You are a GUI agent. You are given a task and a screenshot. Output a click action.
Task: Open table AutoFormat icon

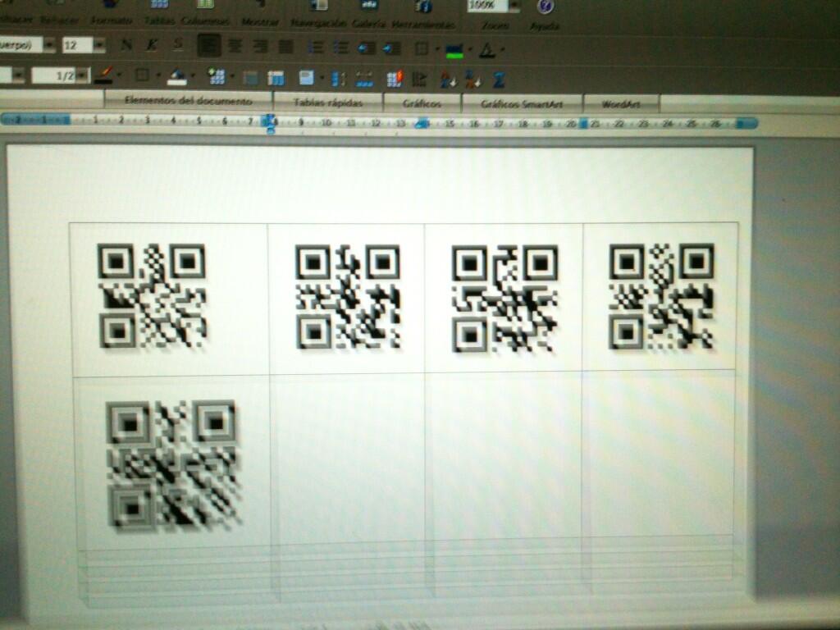(x=395, y=80)
